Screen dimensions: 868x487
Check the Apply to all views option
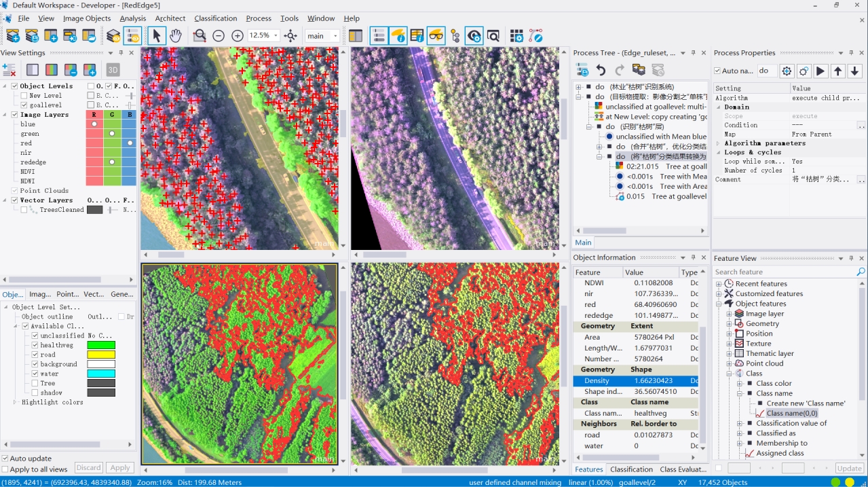(5, 469)
